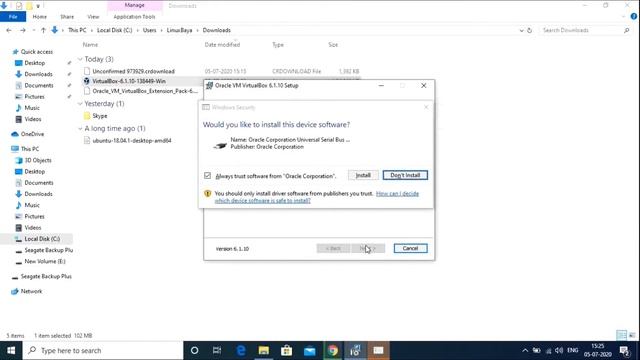Collapse the Today group

[x=80, y=59]
